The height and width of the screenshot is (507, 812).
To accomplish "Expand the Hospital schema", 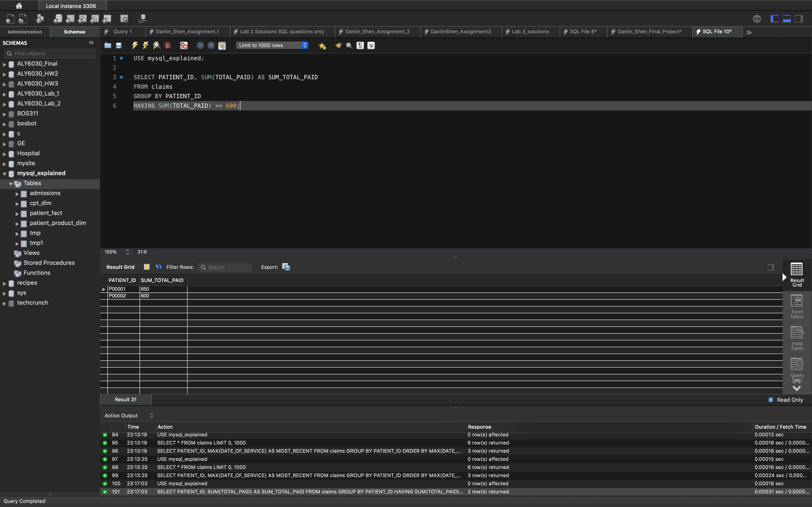I will coord(5,154).
